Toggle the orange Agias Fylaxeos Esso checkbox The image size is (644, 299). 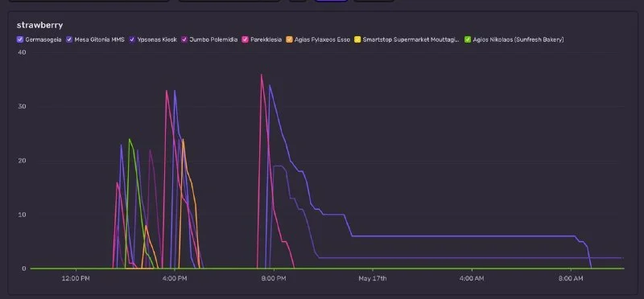click(x=289, y=39)
